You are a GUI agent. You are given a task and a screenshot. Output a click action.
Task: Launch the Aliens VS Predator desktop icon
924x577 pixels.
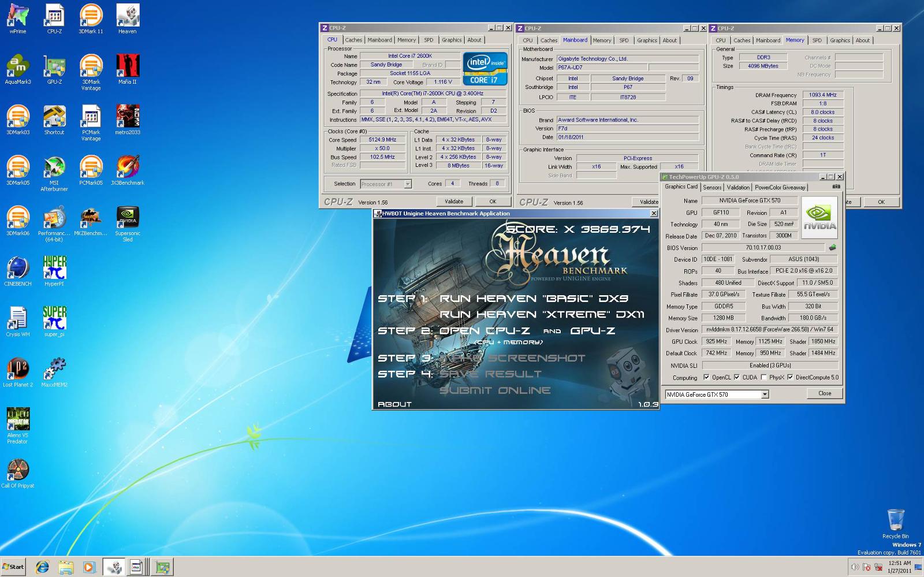click(18, 426)
